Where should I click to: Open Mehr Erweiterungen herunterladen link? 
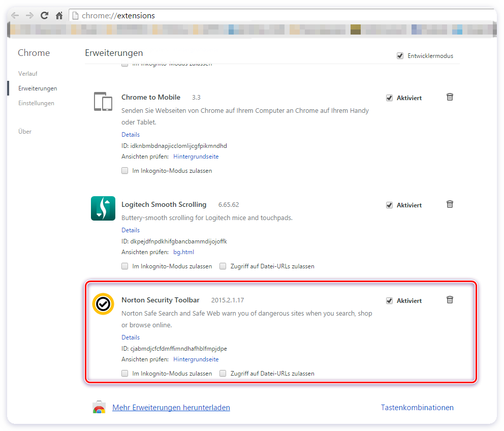(171, 407)
